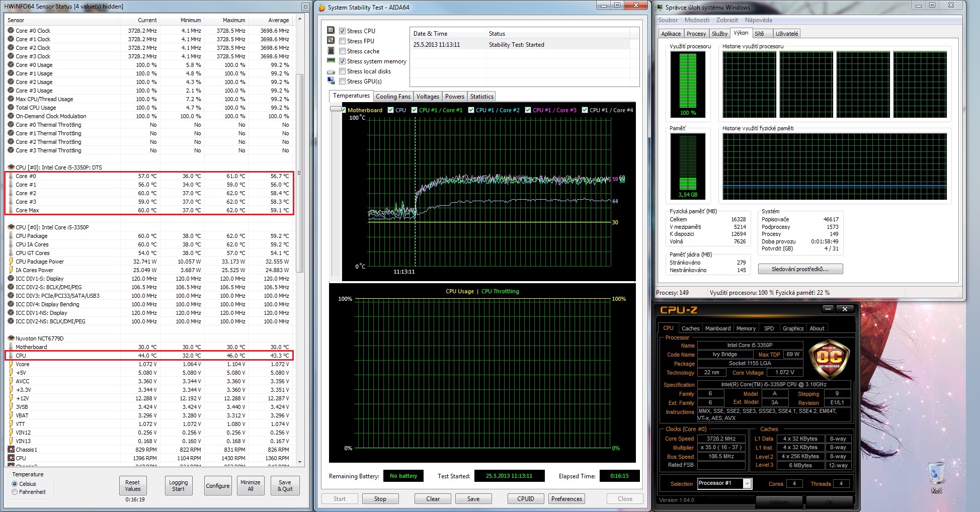The image size is (980, 512).
Task: Open the Možnosti menu in Task Manager
Action: click(697, 20)
